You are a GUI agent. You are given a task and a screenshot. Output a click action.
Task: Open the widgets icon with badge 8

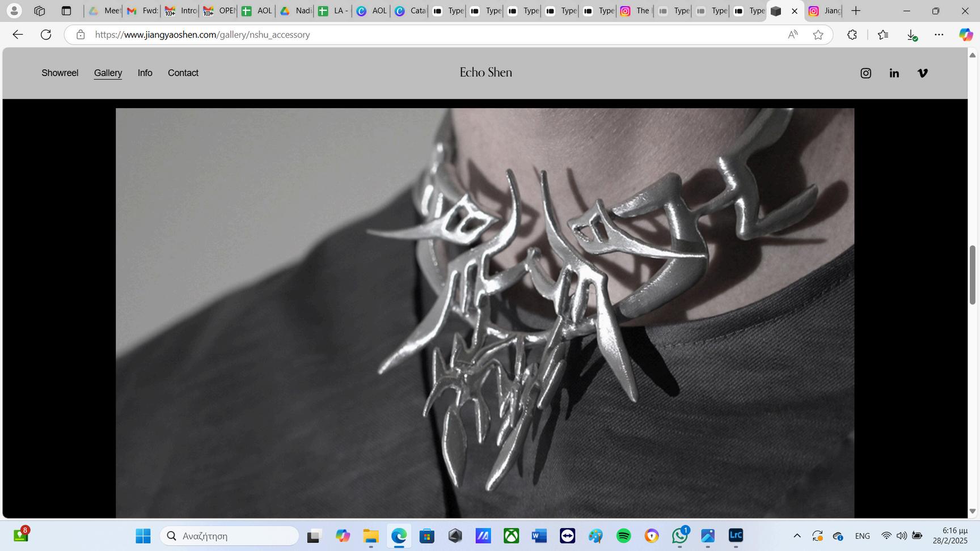[x=21, y=535]
